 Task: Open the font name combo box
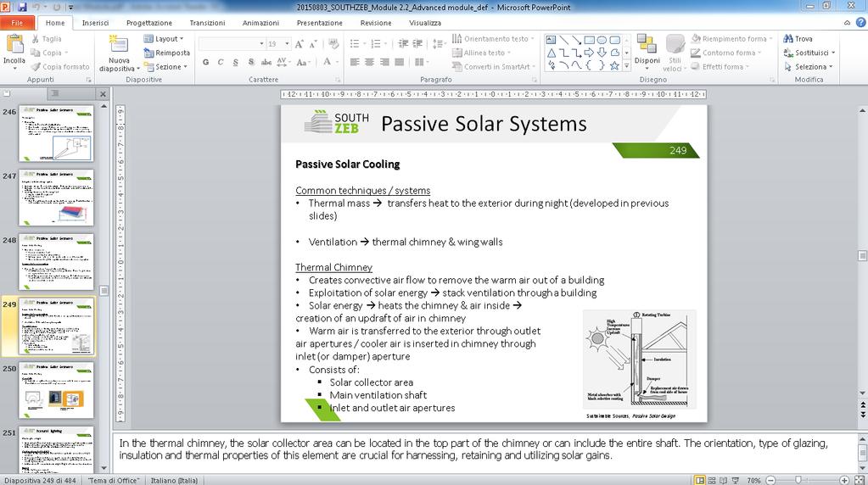[232, 44]
